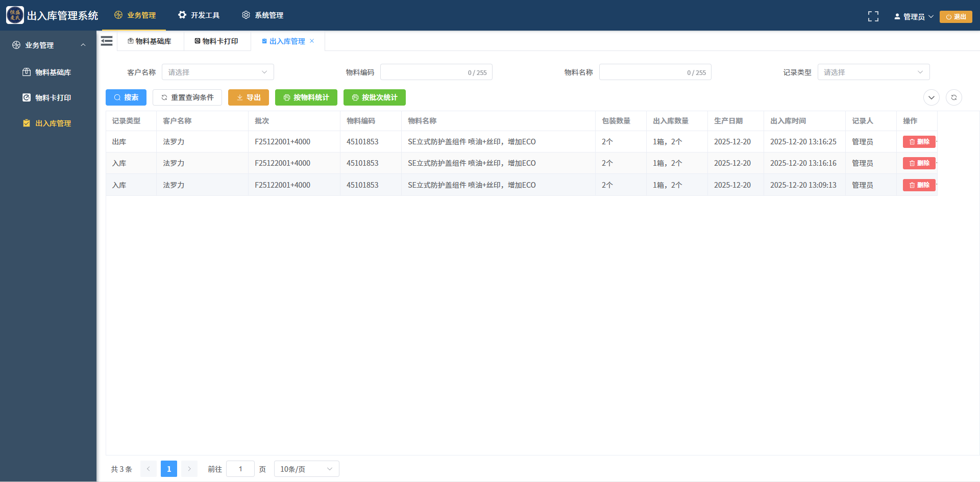The width and height of the screenshot is (980, 482).
Task: Expand the search filters using the round chevron button
Action: pos(931,97)
